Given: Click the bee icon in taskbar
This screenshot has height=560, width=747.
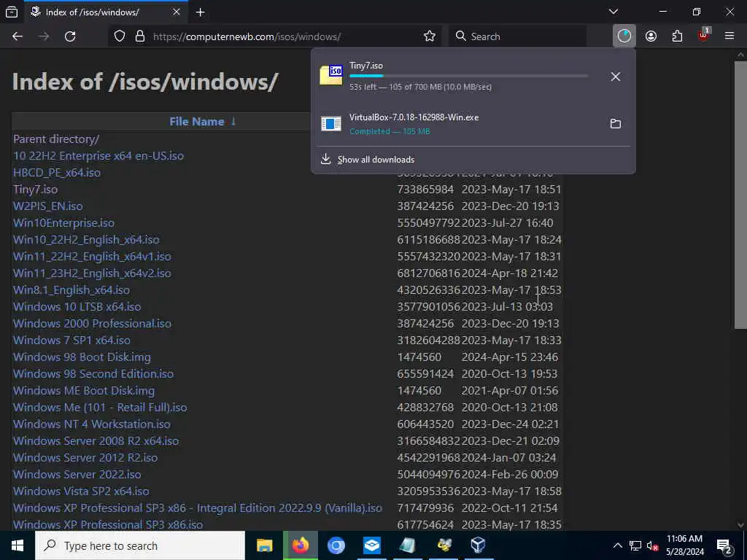Looking at the screenshot, I should (443, 545).
